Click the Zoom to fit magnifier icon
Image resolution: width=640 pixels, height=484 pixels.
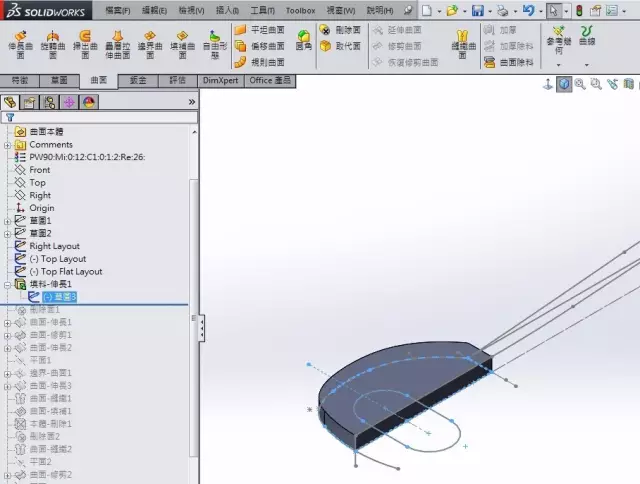coord(580,84)
